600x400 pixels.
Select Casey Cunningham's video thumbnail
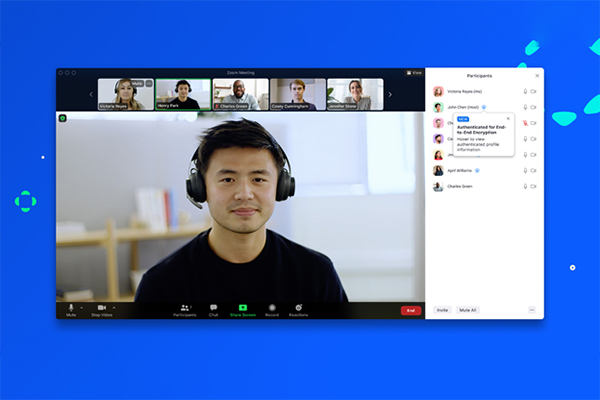[x=298, y=94]
